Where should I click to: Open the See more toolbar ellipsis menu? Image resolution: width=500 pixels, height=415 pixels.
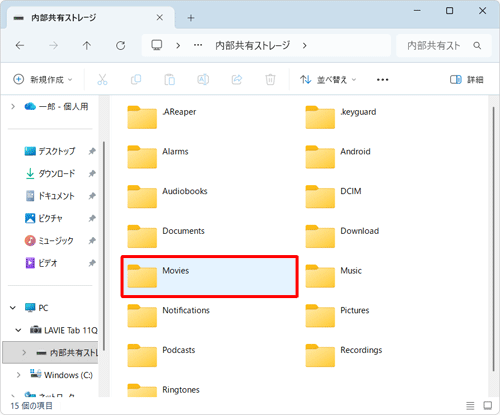tap(382, 80)
